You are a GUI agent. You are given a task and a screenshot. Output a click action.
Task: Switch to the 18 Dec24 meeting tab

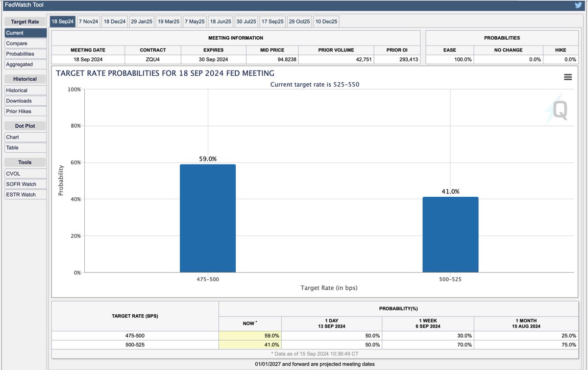click(x=115, y=22)
